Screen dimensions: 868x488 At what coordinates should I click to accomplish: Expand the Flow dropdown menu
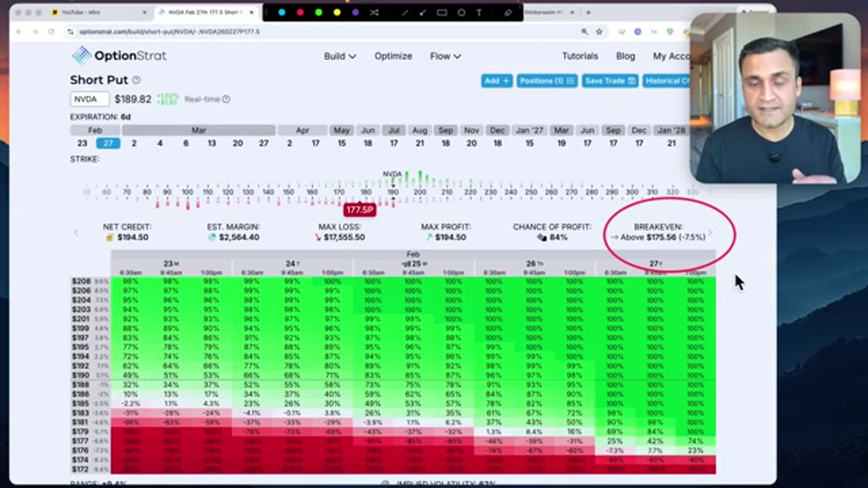(x=445, y=56)
